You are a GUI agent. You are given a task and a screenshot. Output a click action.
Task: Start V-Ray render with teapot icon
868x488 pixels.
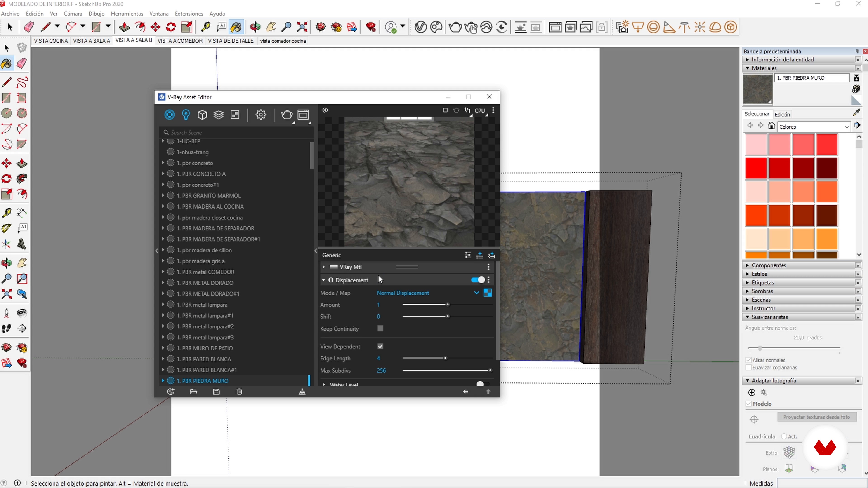pos(455,27)
